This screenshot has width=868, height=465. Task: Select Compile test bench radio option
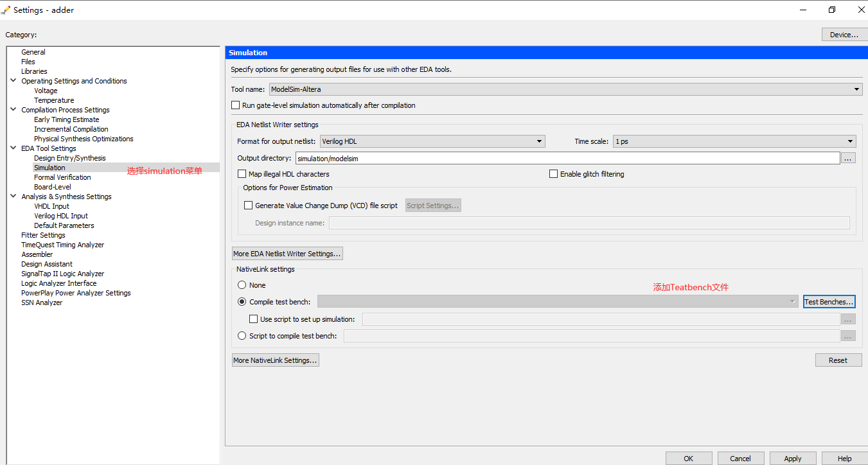click(242, 302)
